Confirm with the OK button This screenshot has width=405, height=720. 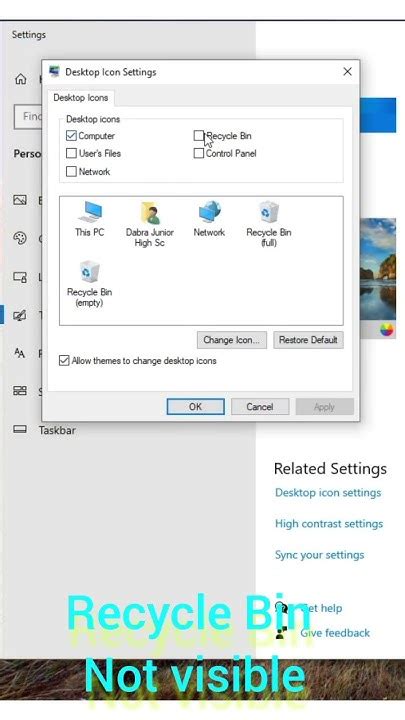coord(196,406)
